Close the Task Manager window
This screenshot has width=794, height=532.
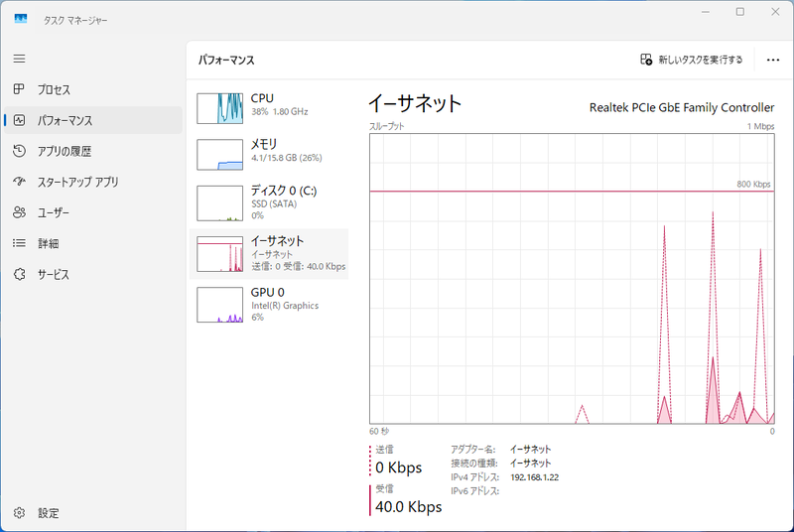click(775, 12)
